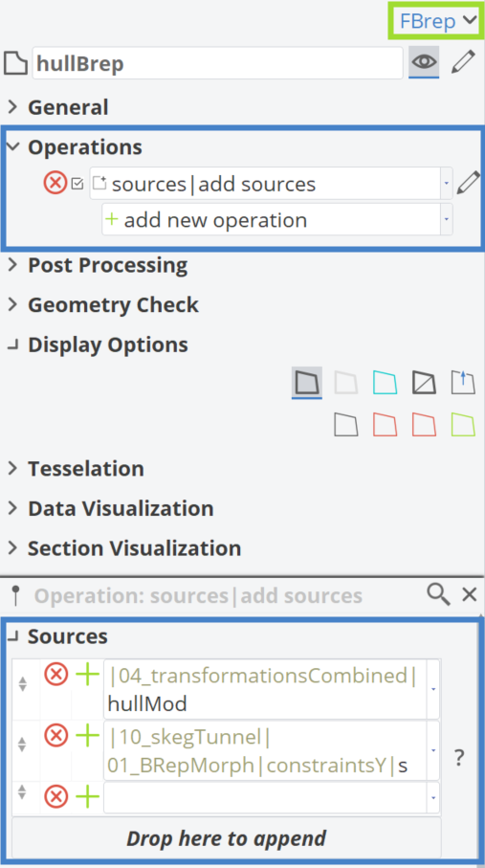485x868 pixels.
Task: Click the search magnifier in operation panel
Action: tap(438, 595)
